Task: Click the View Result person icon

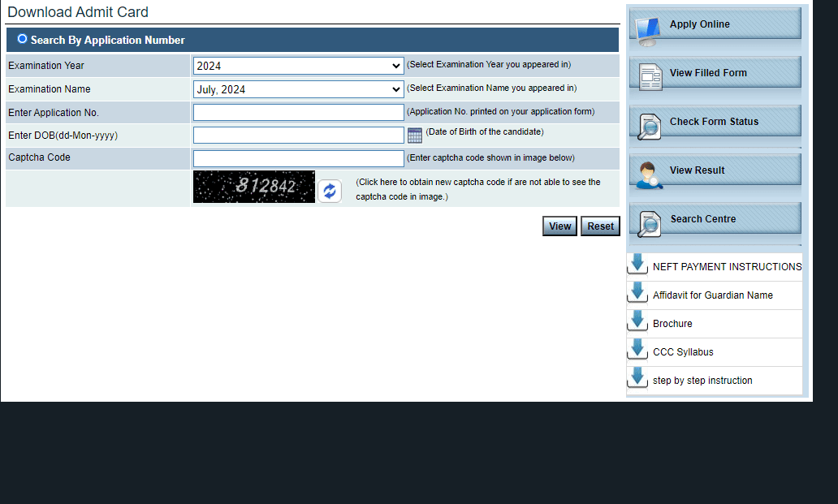Action: click(x=649, y=174)
